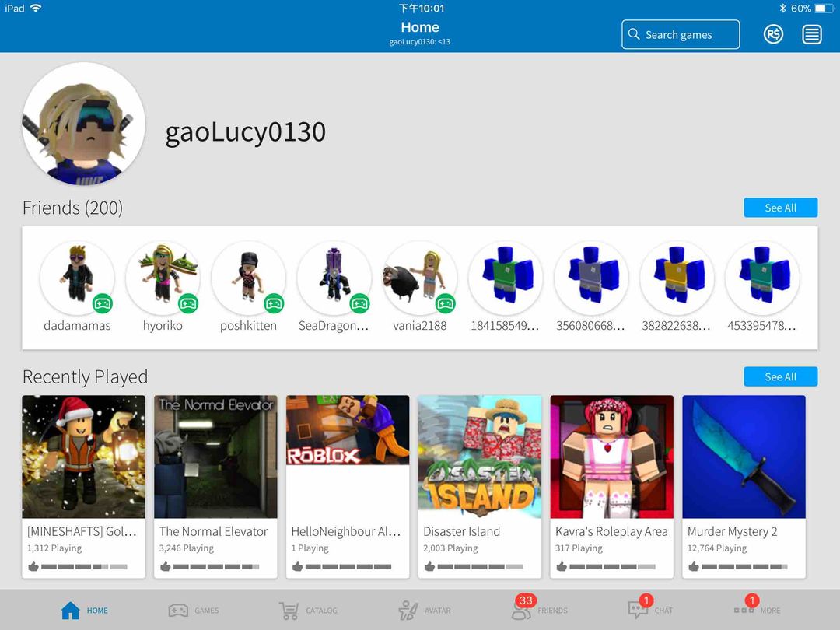Open The Normal Elevator game thumbnail

click(216, 457)
